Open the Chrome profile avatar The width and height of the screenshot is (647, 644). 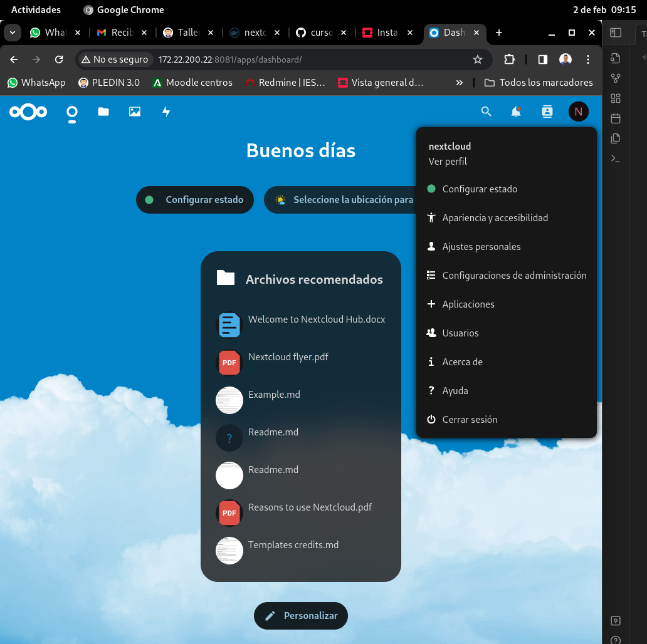click(x=565, y=60)
